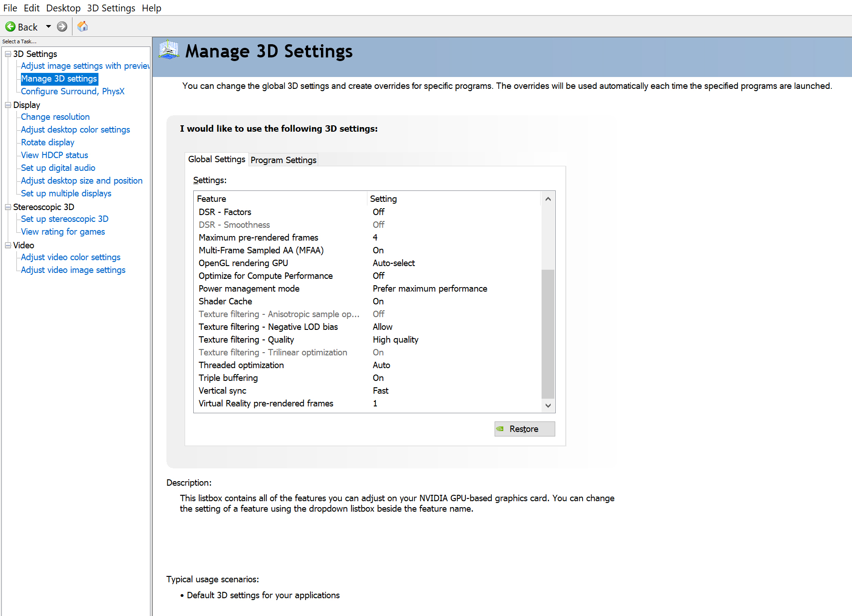Image resolution: width=852 pixels, height=616 pixels.
Task: Open the Edit menu
Action: tap(31, 8)
